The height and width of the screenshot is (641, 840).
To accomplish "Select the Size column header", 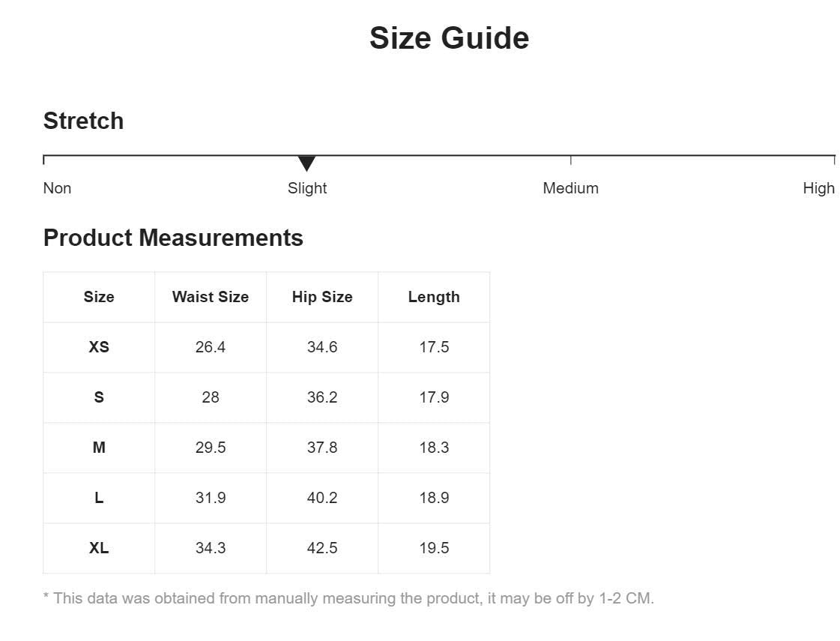I will click(x=99, y=297).
